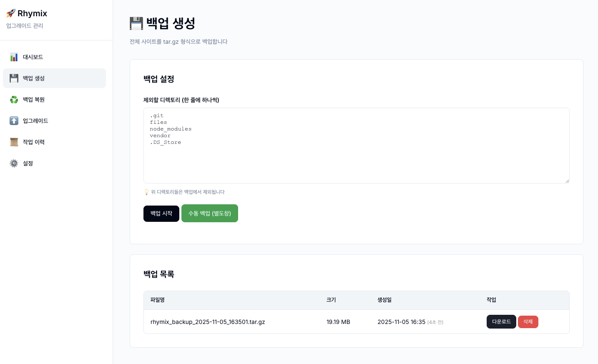598x364 pixels.
Task: Delete the listed backup file
Action: [x=528, y=321]
